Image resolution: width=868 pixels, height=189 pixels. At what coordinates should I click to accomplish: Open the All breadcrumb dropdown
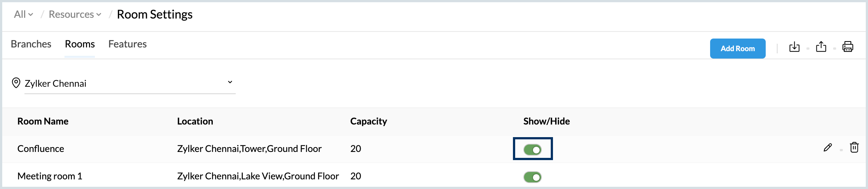[23, 14]
